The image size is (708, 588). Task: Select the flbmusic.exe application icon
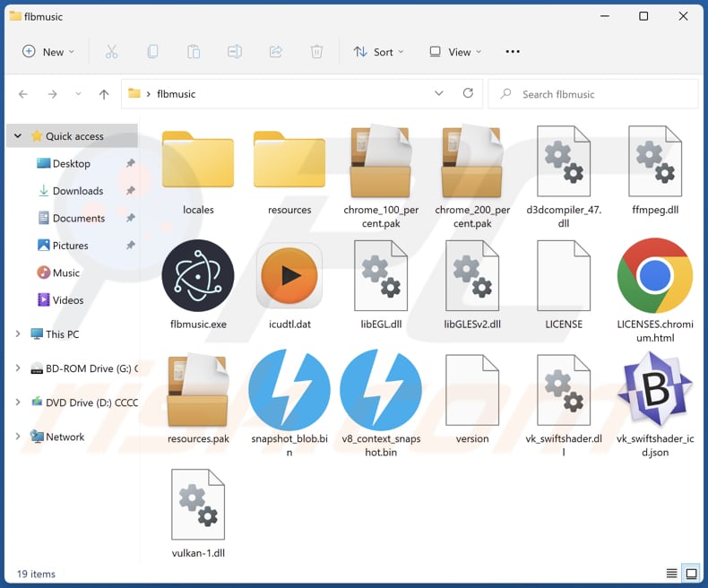[198, 276]
